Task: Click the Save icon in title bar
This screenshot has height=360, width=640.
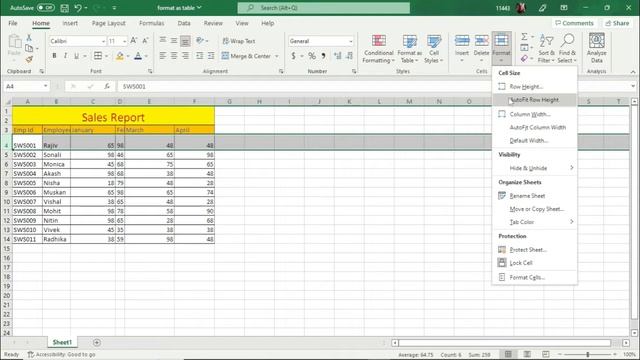Action: pos(64,8)
